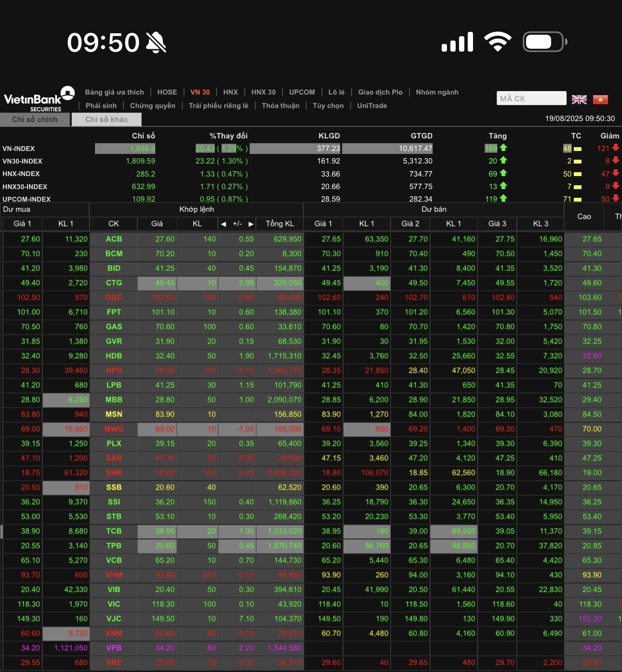Select the HNX30-INDEX row label
This screenshot has width=622, height=672.
[25, 187]
